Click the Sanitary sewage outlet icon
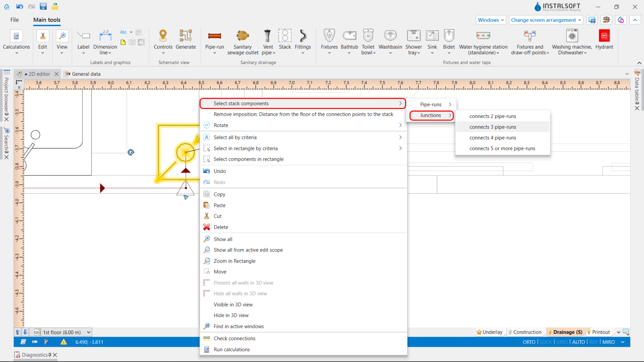644x362 pixels. pos(243,36)
